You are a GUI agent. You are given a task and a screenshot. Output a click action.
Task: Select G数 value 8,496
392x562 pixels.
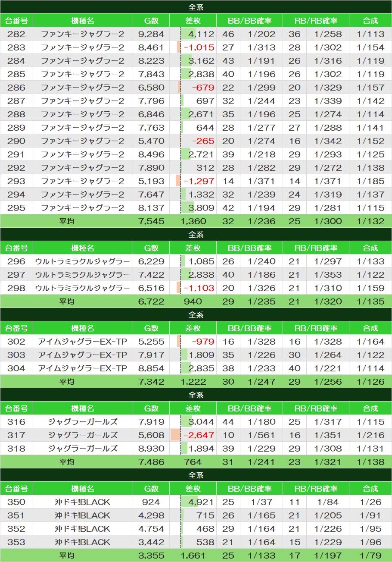click(x=151, y=154)
